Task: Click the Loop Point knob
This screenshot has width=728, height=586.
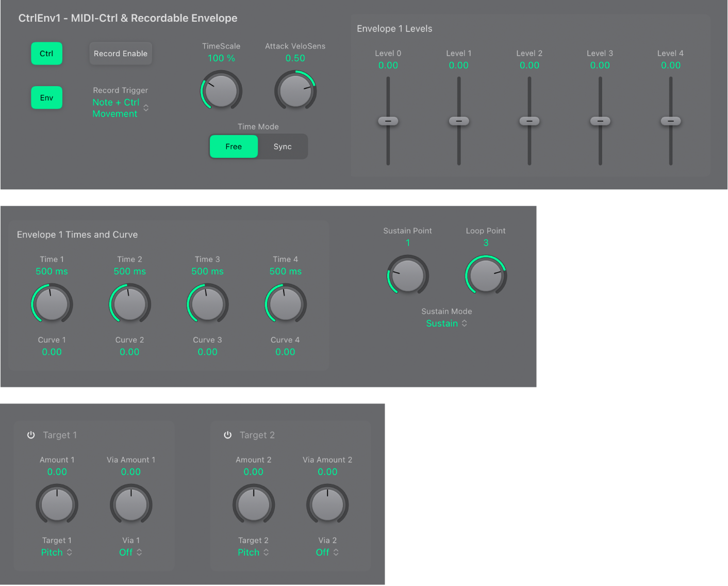Action: (x=486, y=275)
